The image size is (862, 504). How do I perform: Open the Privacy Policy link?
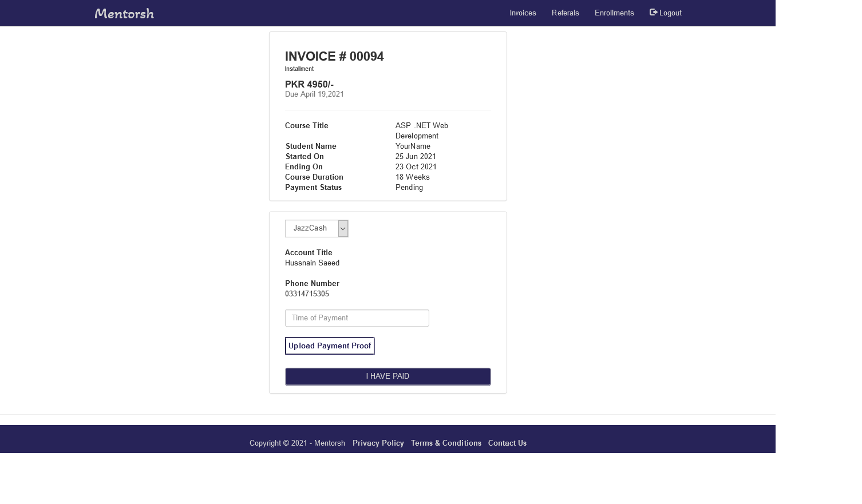pos(378,443)
